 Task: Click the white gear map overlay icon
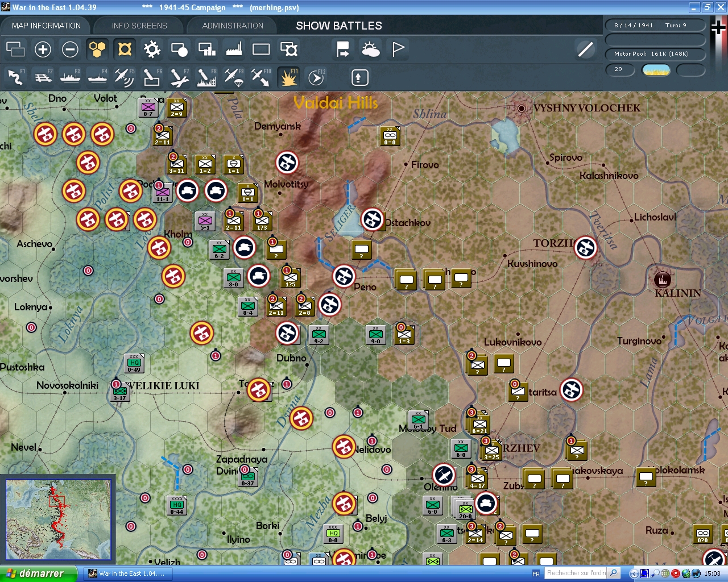click(x=152, y=49)
